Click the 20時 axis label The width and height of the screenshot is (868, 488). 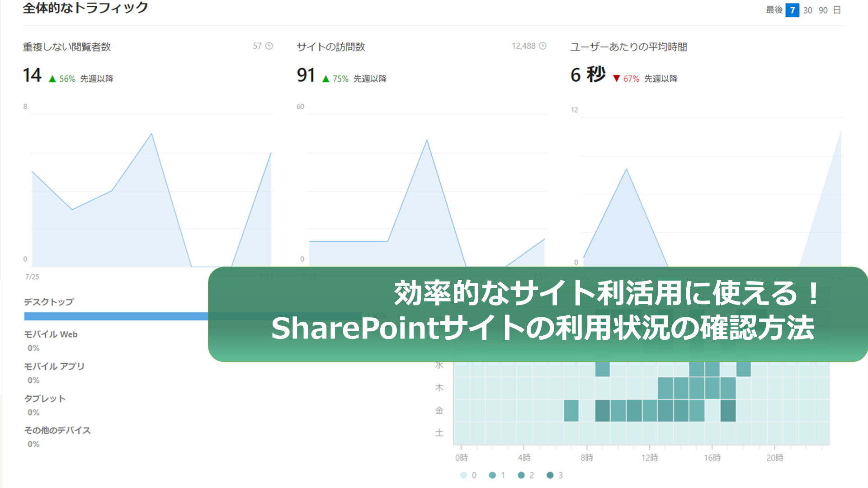(x=775, y=458)
